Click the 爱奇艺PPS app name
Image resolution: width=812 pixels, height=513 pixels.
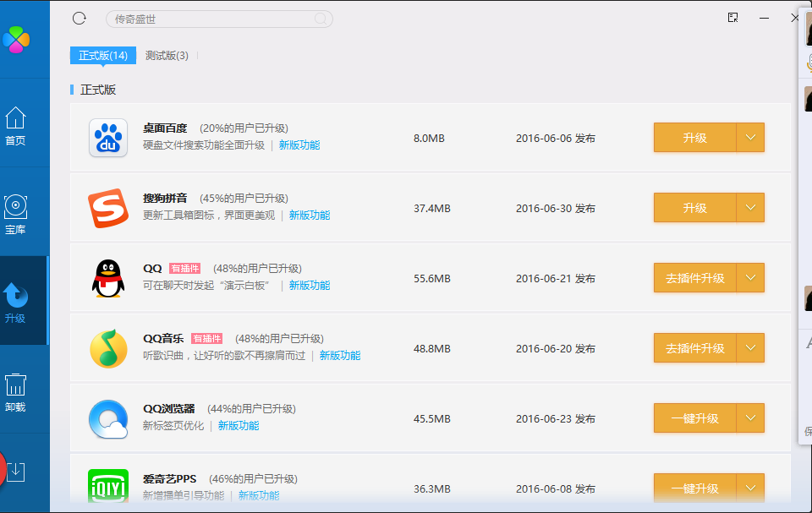click(170, 479)
